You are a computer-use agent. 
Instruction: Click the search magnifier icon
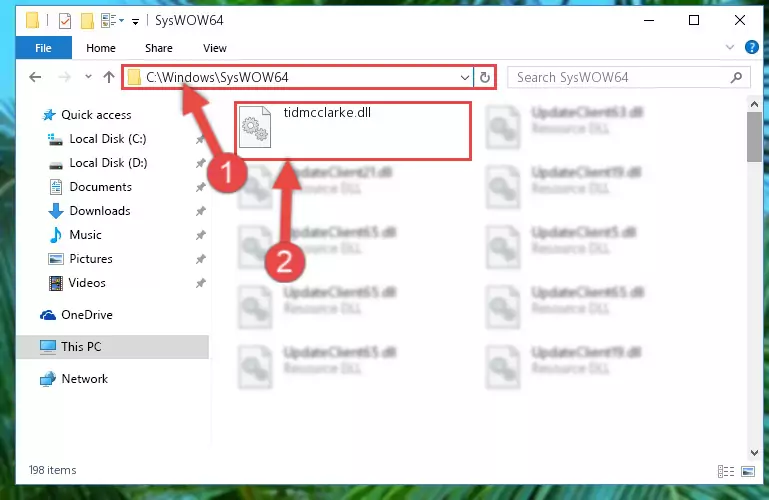[736, 77]
